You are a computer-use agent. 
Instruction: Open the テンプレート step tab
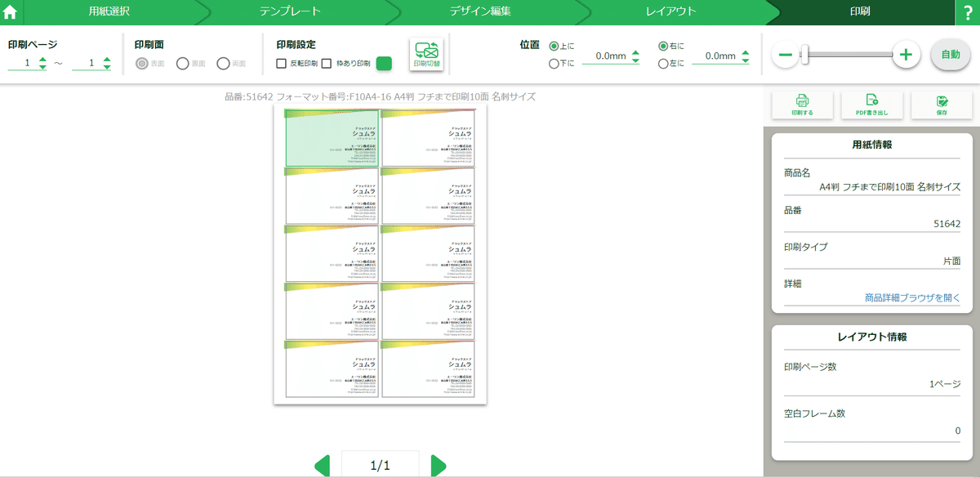click(x=290, y=12)
